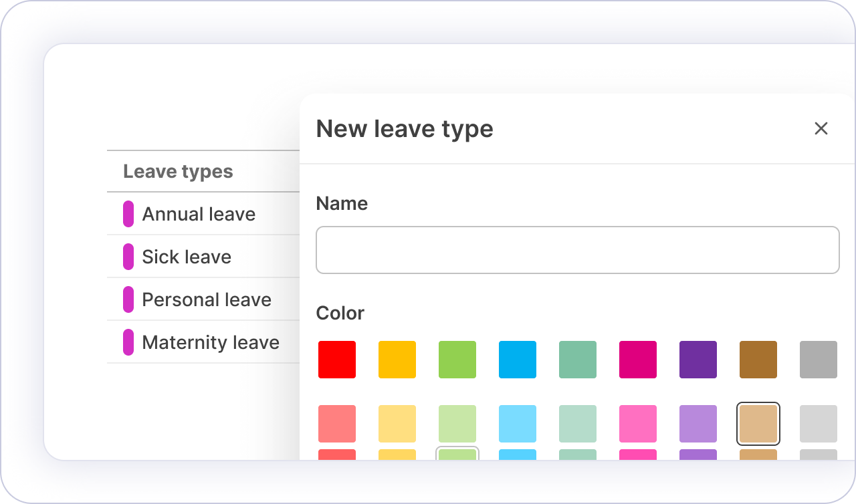Select the teal green color swatch

[578, 360]
